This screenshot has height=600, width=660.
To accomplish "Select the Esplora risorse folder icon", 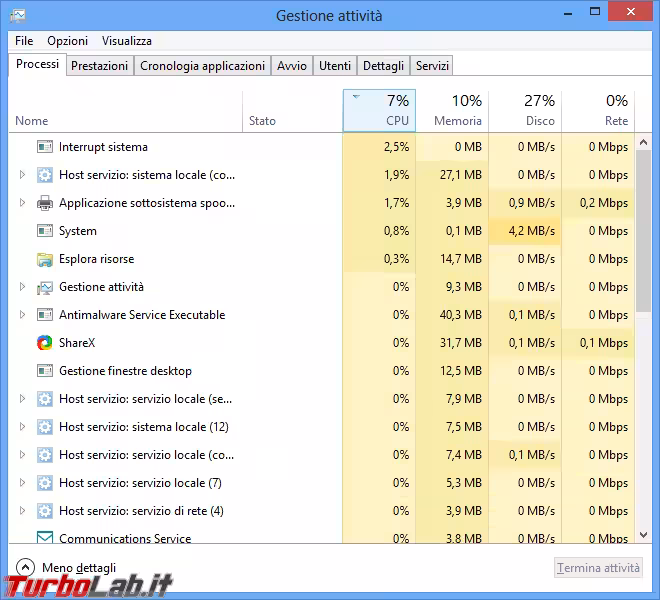I will [44, 259].
